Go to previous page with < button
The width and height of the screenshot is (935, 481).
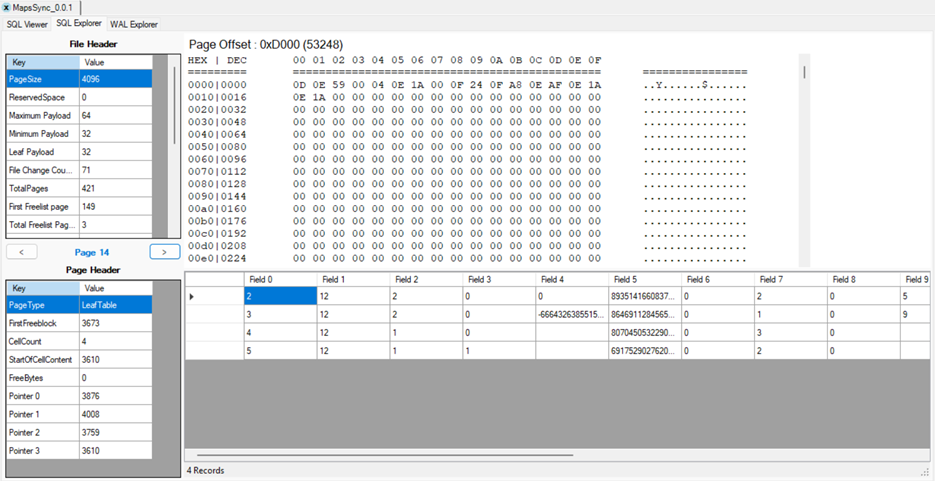[x=22, y=252]
